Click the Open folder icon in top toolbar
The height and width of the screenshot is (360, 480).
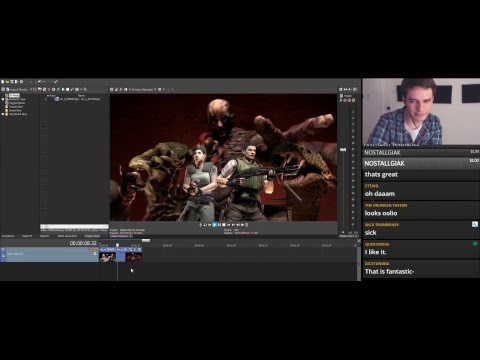pos(7,82)
